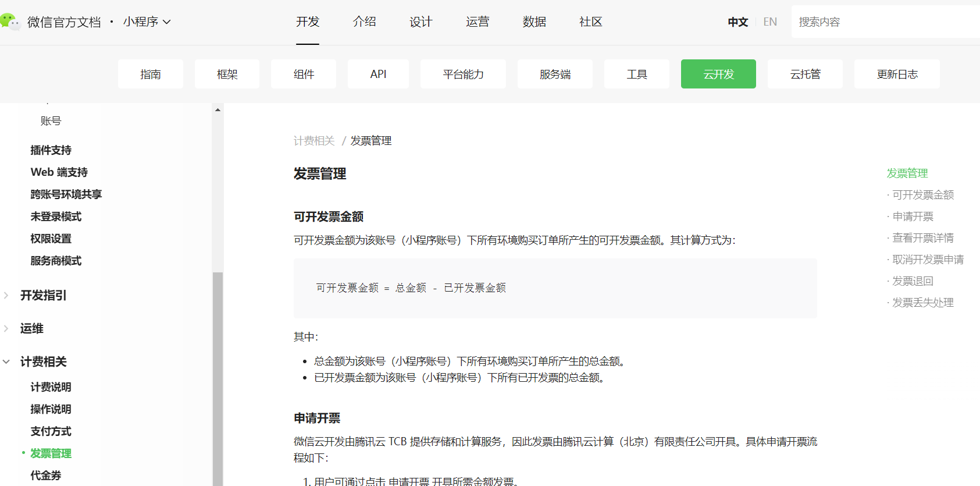This screenshot has width=980, height=486.
Task: Go to the 设计 navigation tab
Action: tap(420, 22)
